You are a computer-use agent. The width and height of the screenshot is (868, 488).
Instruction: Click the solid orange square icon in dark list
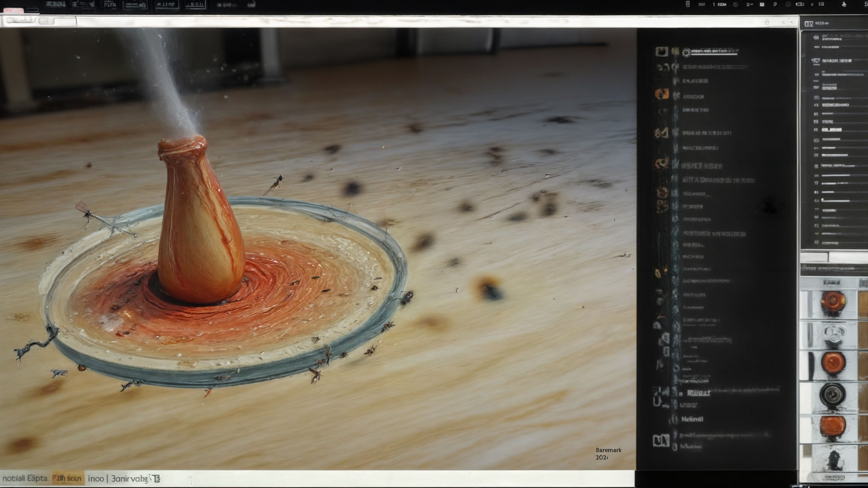coord(662,94)
